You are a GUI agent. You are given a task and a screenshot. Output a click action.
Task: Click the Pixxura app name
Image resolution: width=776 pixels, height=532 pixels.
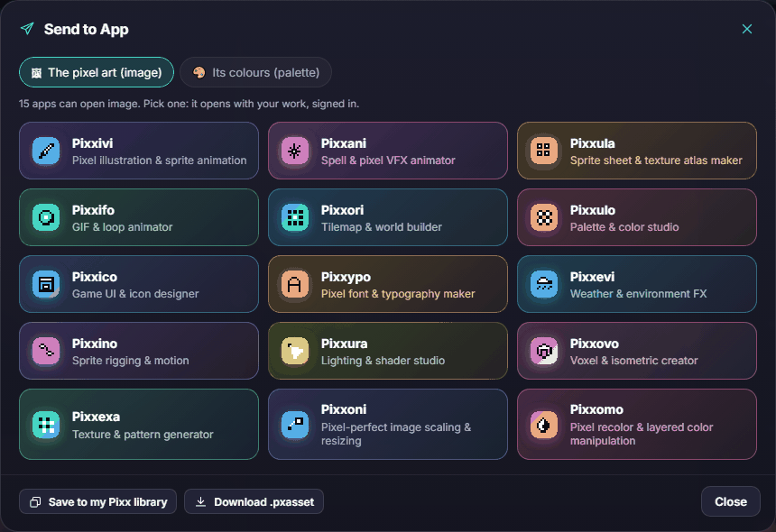(x=344, y=344)
